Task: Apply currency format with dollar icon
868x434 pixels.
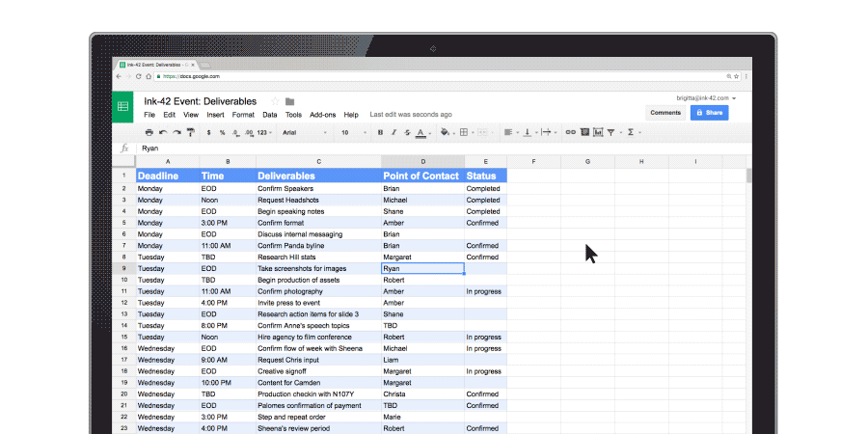Action: click(208, 133)
